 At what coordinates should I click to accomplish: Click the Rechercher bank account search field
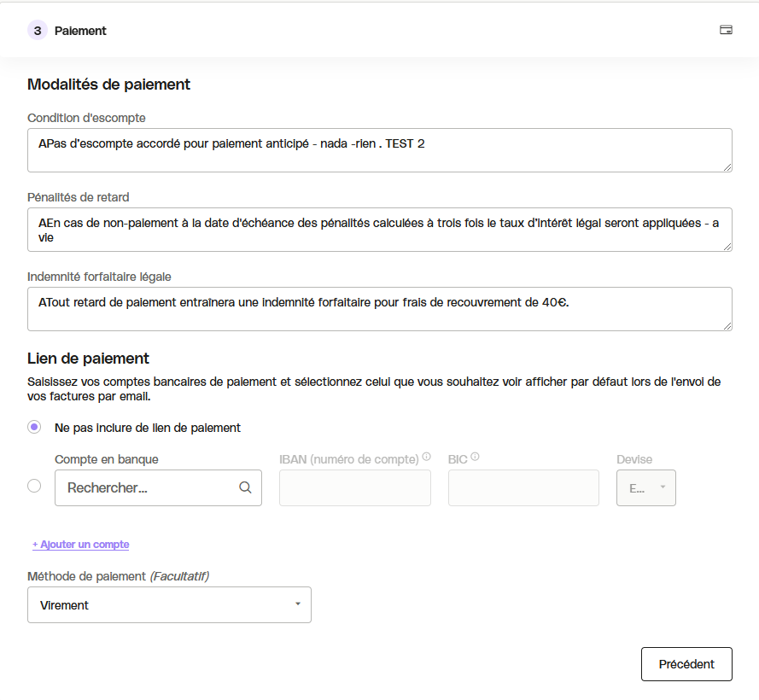pyautogui.click(x=158, y=488)
